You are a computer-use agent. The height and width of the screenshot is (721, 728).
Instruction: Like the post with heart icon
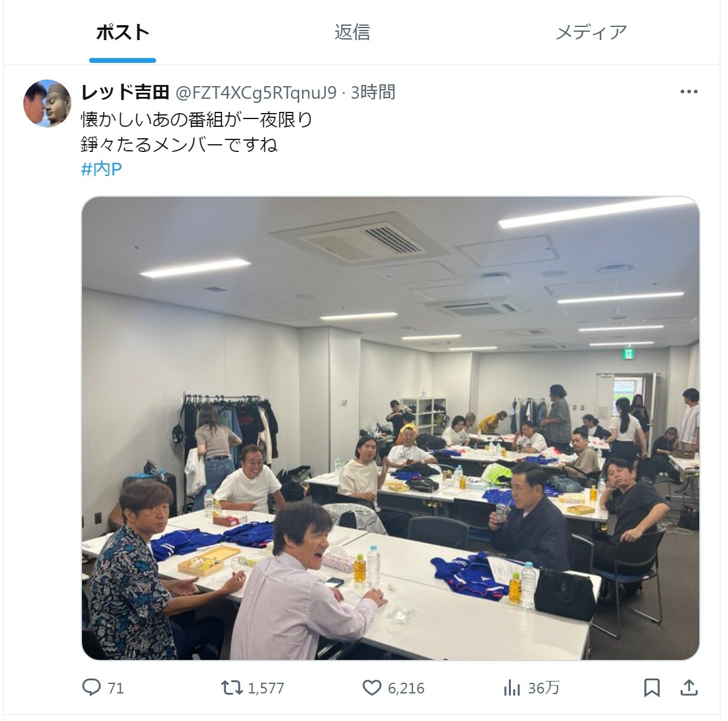(x=372, y=687)
